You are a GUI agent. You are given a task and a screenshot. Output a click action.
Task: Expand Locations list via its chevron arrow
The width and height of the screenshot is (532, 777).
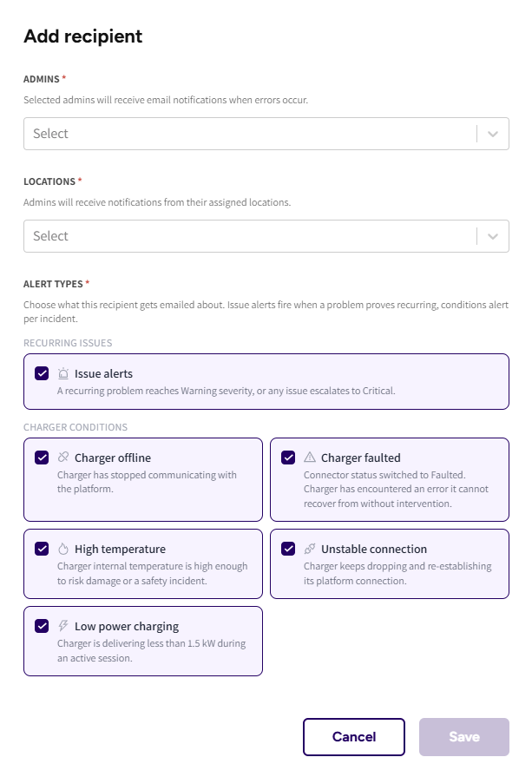[493, 236]
